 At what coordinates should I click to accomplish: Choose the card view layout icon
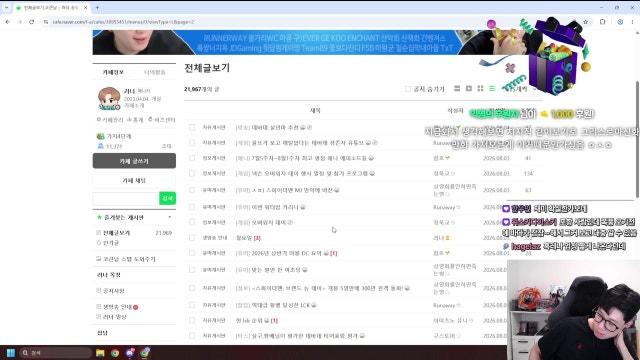pos(469,89)
